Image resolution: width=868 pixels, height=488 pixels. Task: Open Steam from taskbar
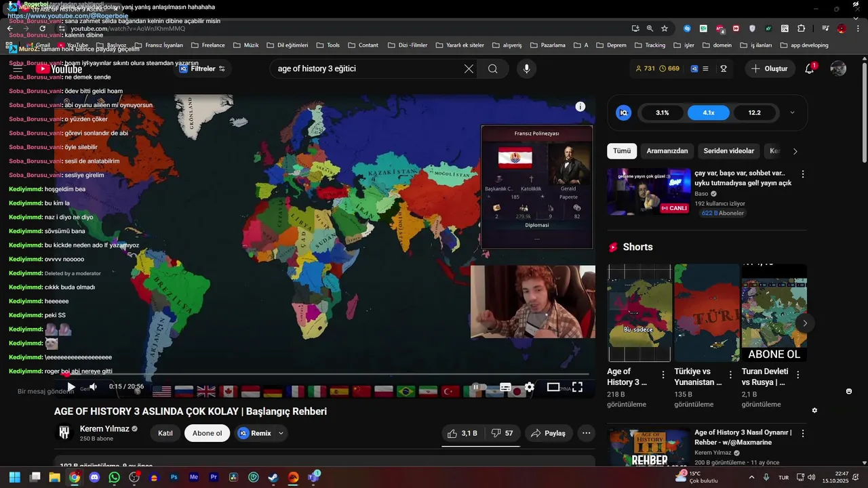pyautogui.click(x=273, y=477)
